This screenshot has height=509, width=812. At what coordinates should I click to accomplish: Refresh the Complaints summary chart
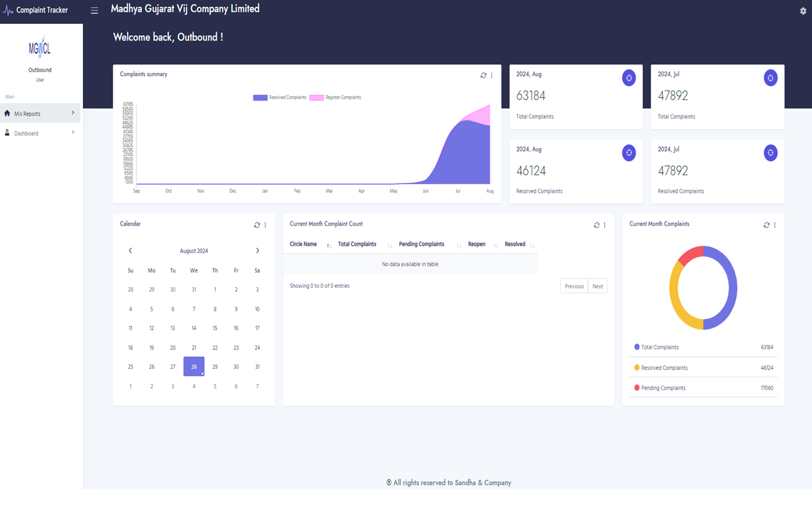(x=483, y=75)
